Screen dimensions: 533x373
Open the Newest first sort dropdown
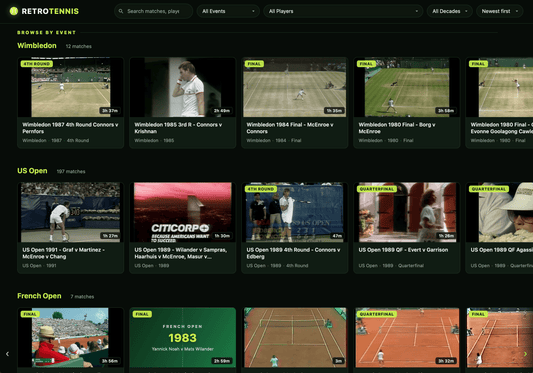[x=499, y=11]
